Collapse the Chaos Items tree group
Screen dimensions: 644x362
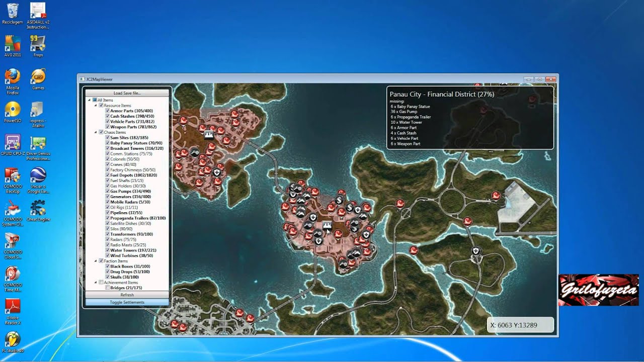96,132
